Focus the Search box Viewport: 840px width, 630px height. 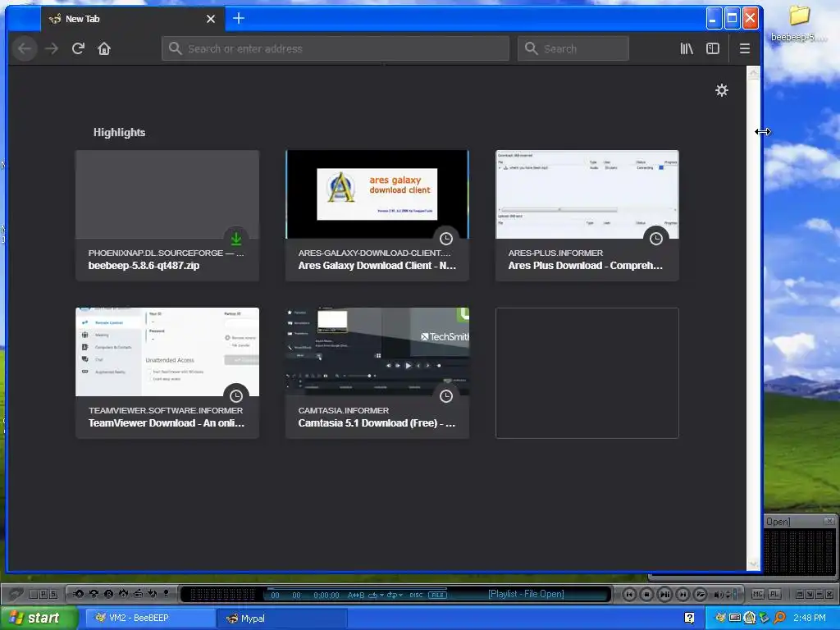coord(573,48)
